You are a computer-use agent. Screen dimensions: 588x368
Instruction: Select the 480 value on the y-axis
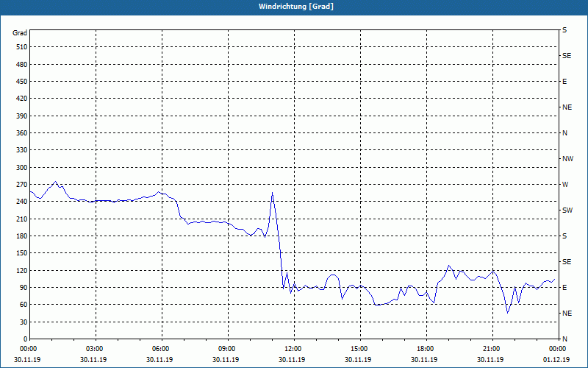point(22,65)
